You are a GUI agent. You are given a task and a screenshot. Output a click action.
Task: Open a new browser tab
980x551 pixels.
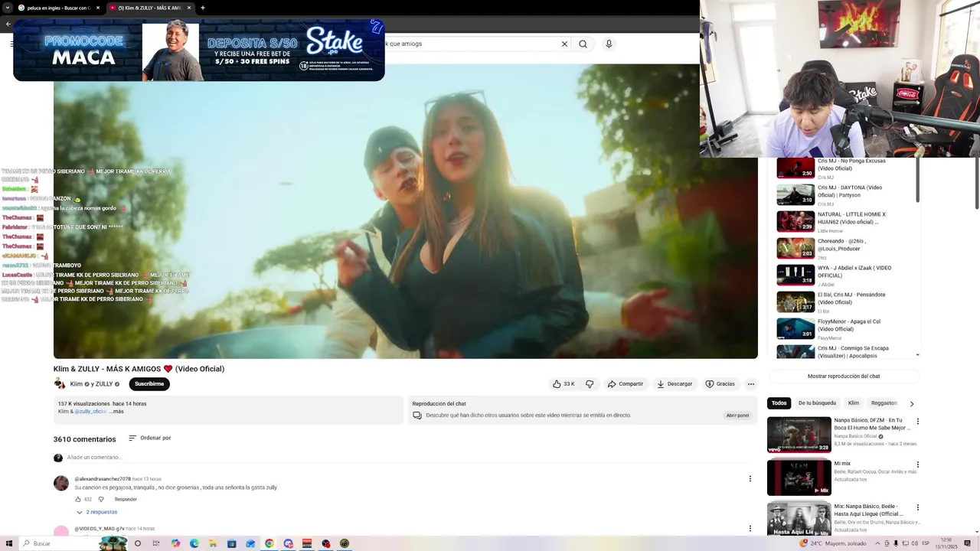click(x=203, y=8)
